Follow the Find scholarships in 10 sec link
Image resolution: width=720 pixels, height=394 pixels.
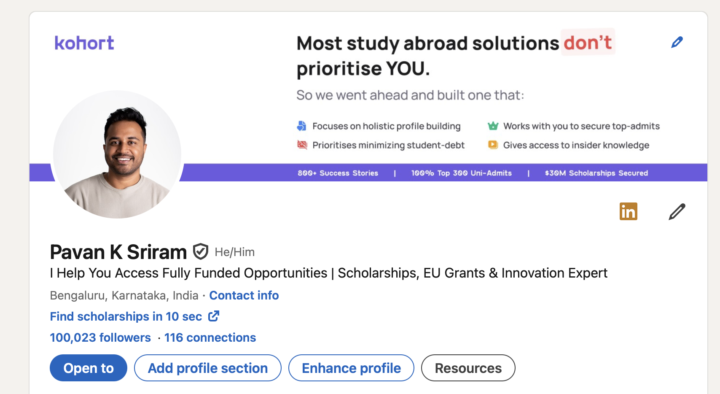(x=126, y=316)
